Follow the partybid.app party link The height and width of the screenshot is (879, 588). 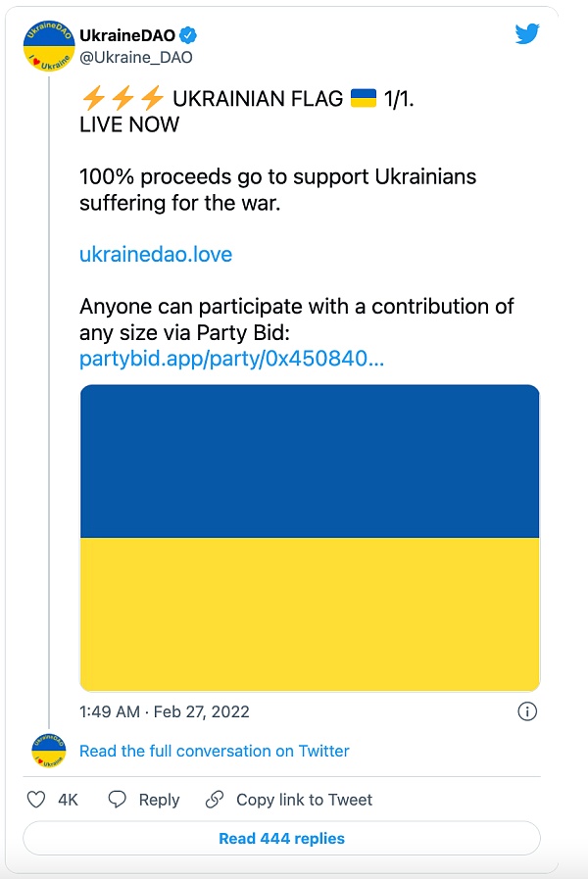click(231, 359)
